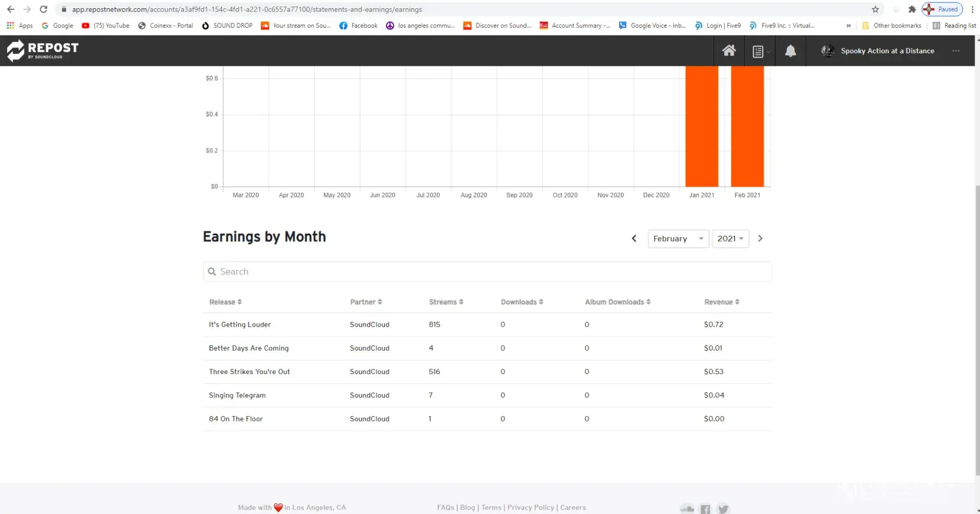Click the FAQs link in the footer

click(x=445, y=507)
